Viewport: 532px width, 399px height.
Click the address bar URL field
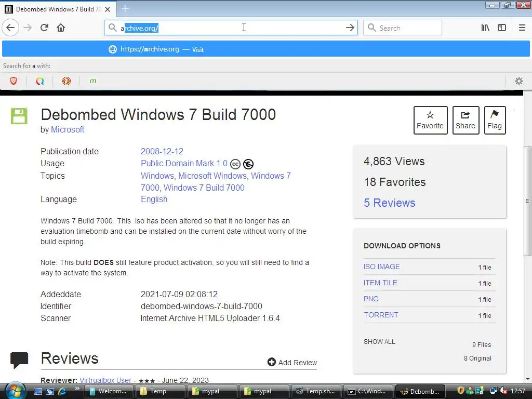click(x=231, y=28)
